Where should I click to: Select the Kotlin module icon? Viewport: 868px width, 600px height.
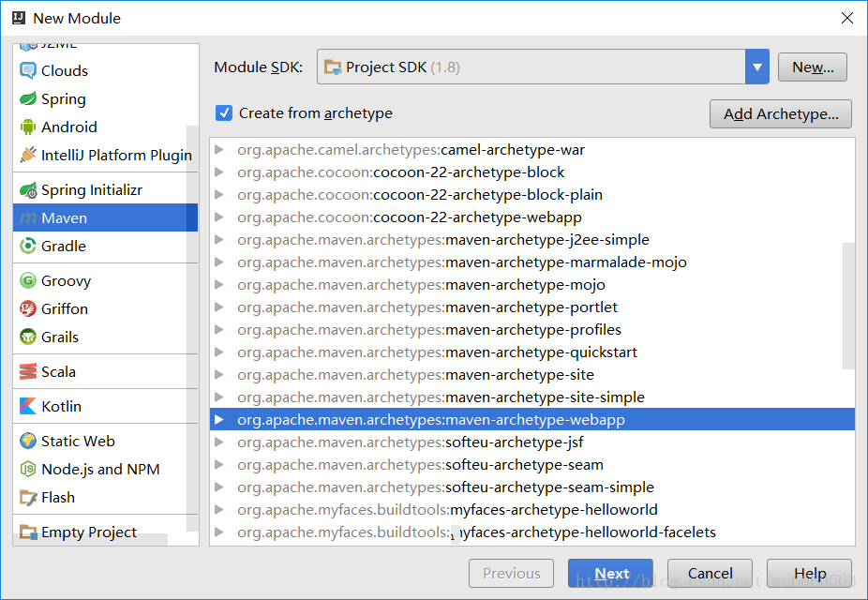coord(29,406)
